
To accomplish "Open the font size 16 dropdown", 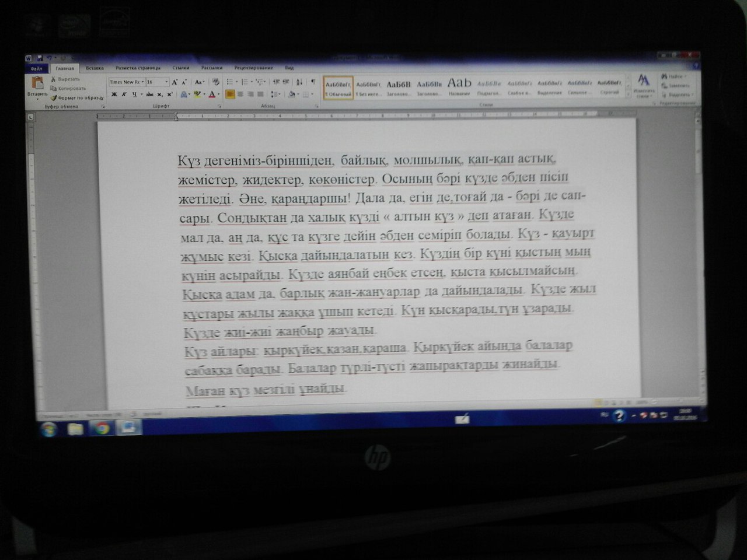I will (x=157, y=82).
